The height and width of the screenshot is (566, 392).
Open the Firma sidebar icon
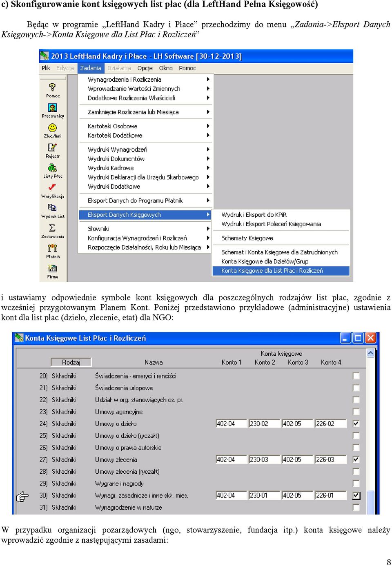pos(53,268)
